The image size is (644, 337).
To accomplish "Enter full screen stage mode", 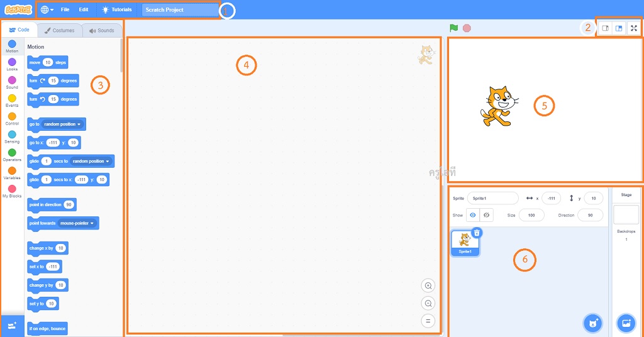I will [x=634, y=28].
